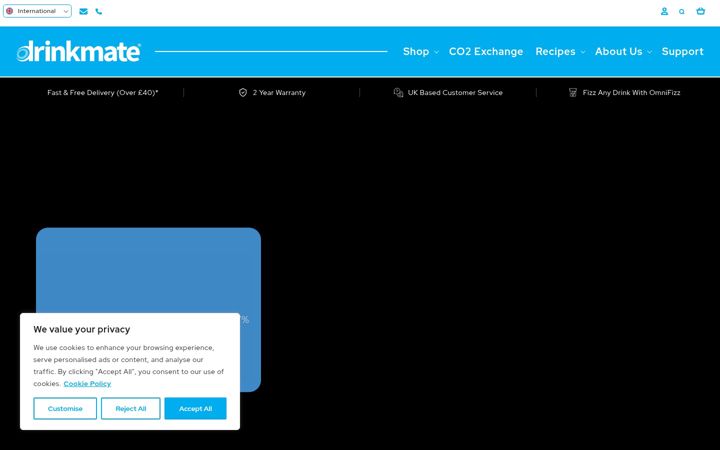The image size is (720, 450).
Task: Click the drinkmate logo
Action: point(79,51)
